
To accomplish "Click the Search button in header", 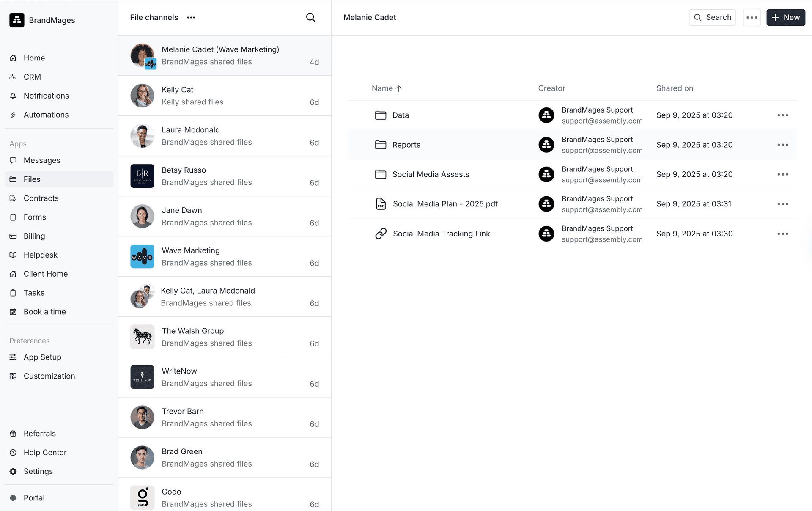I will point(712,17).
